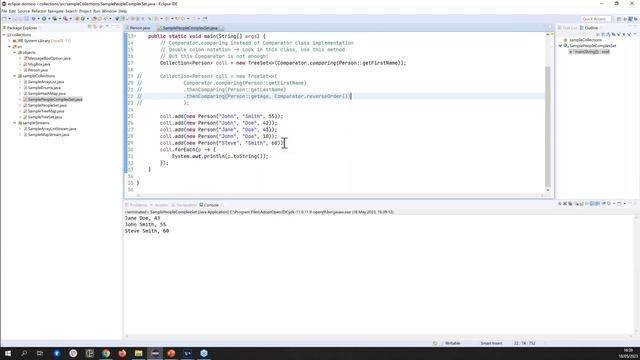Collapse the src folder node
Viewport: 640px width, 360px height.
[x=9, y=47]
